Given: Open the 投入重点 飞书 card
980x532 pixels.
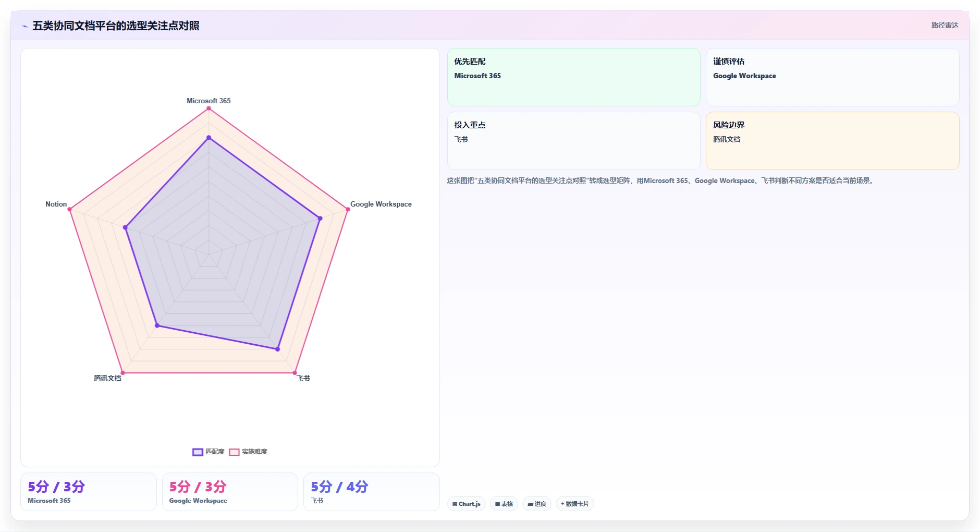Looking at the screenshot, I should click(x=573, y=141).
